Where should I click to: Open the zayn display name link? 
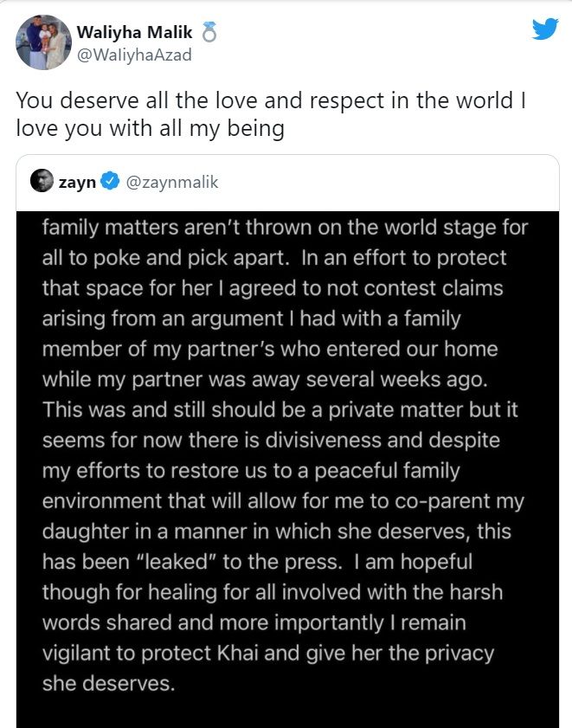tap(77, 182)
